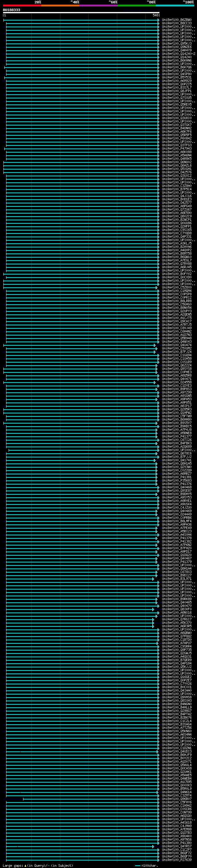Click the 548 query length label
Screen dimensions: 197x868
(x=155, y=15)
